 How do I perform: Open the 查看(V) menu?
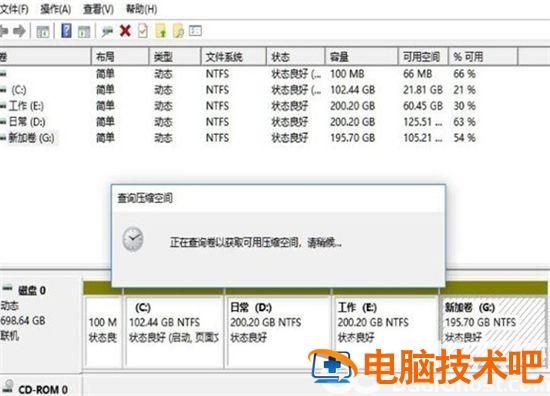(98, 9)
